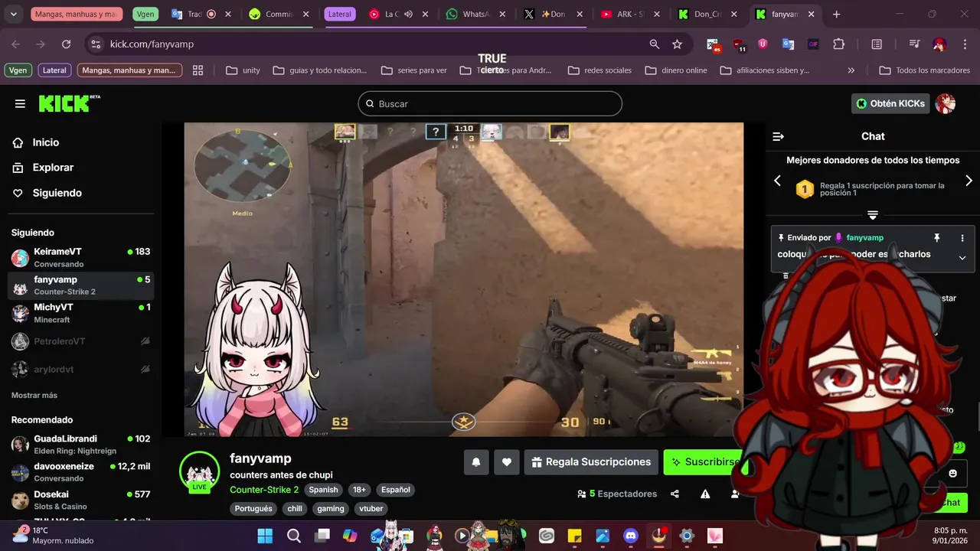Click the chill tag
The height and width of the screenshot is (551, 980).
pyautogui.click(x=295, y=508)
